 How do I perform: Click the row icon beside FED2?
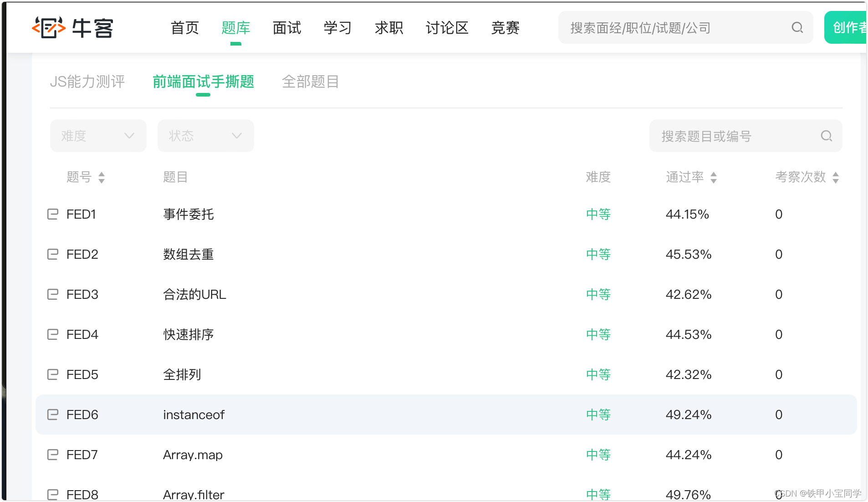(x=53, y=254)
